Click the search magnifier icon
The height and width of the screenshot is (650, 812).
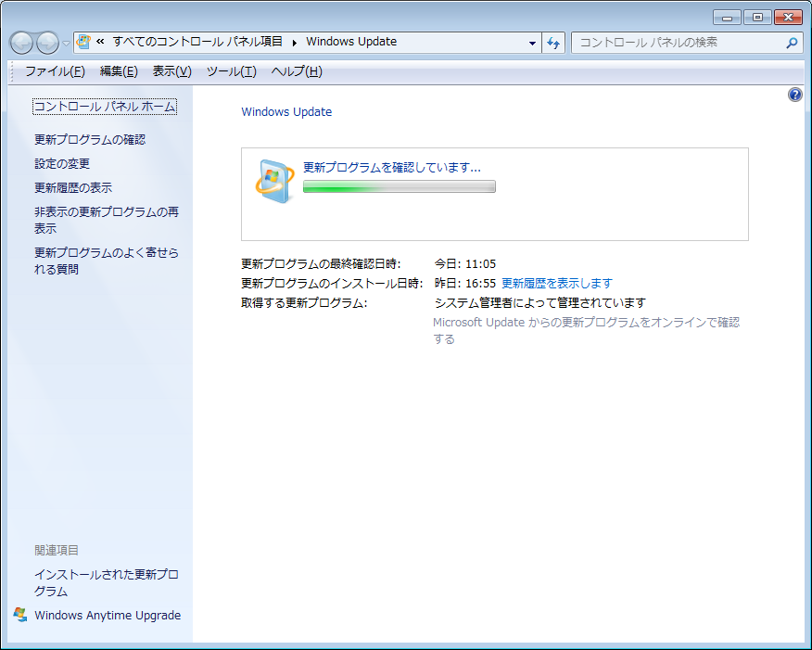pyautogui.click(x=793, y=43)
